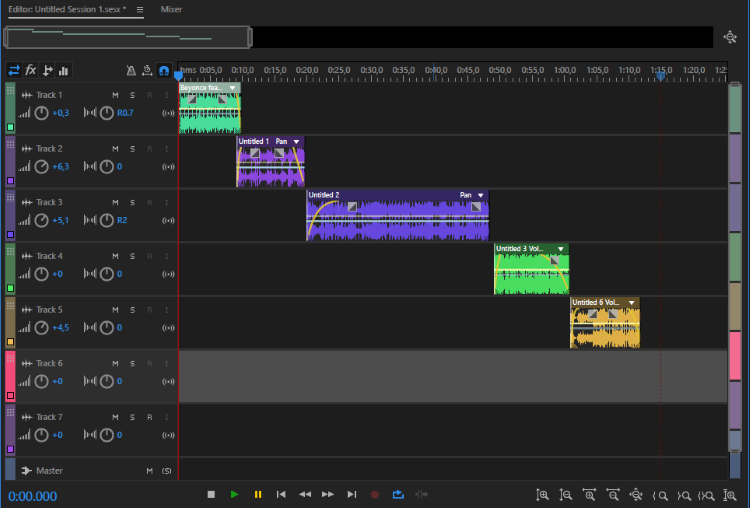750x508 pixels.
Task: Mute Track 1 with the M button
Action: click(116, 95)
